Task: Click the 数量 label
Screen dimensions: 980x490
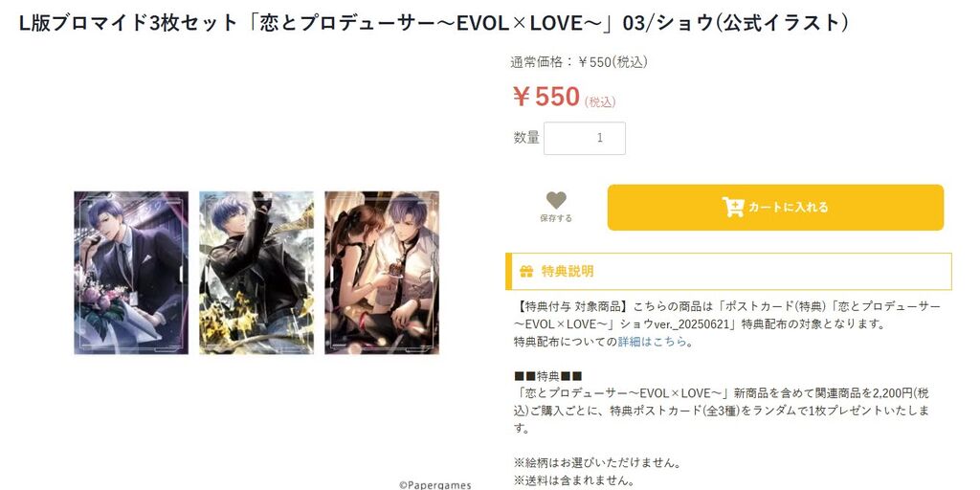Action: [x=526, y=138]
